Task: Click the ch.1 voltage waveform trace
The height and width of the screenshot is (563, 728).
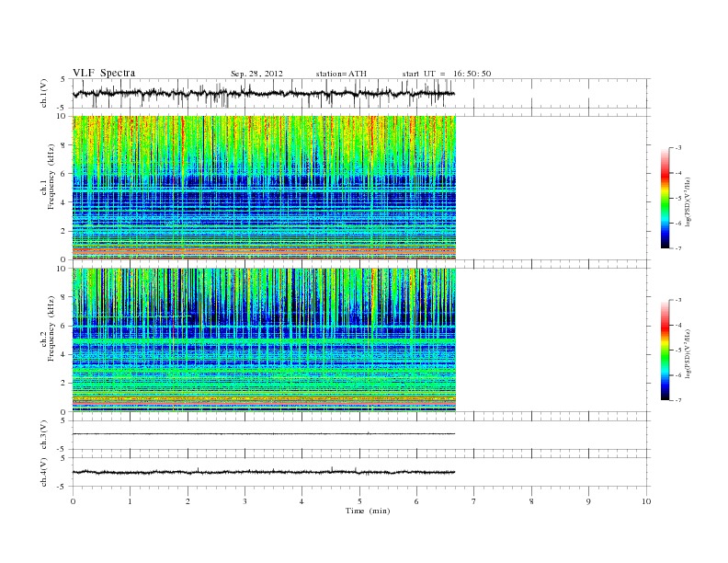Action: click(264, 93)
